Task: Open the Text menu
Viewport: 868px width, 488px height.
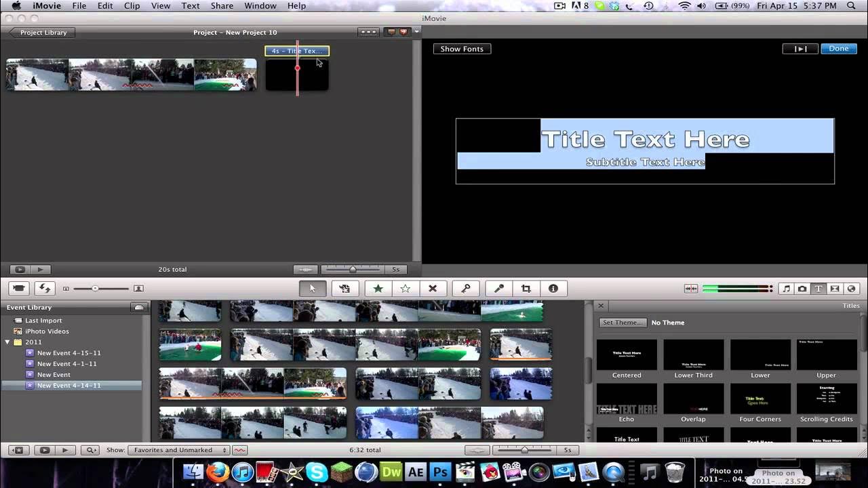Action: [x=191, y=5]
